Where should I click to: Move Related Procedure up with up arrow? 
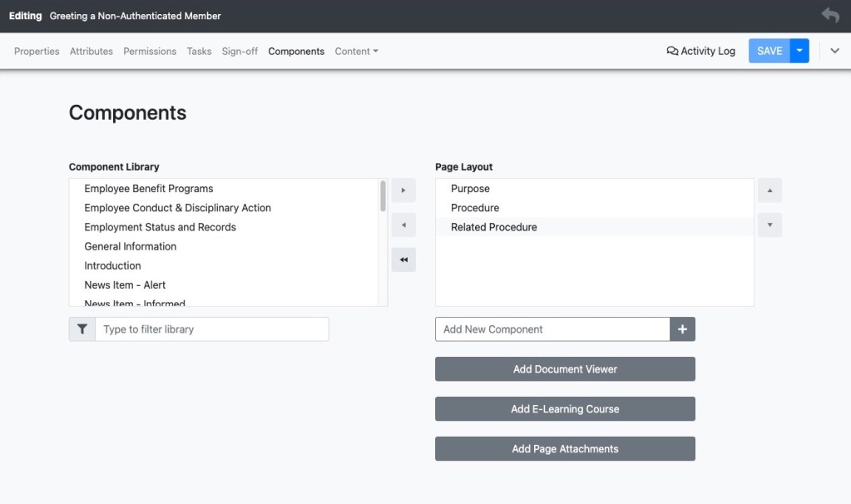769,190
